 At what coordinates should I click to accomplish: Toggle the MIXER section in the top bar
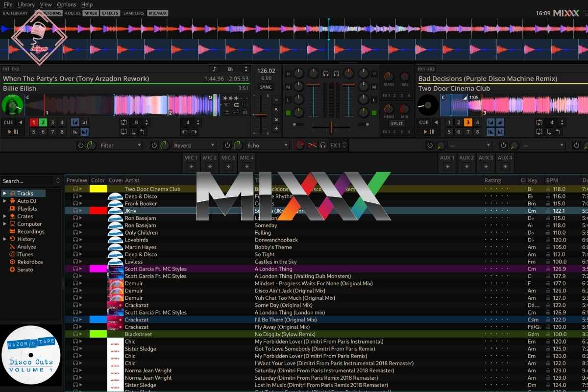click(x=90, y=13)
